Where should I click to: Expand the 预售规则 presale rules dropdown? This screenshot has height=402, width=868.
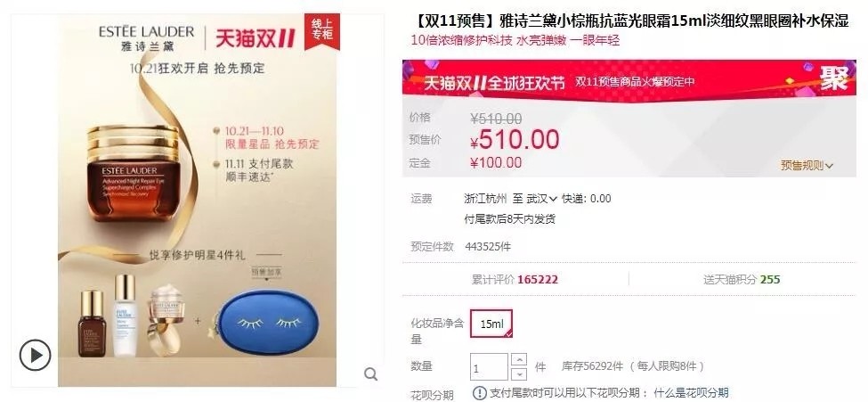(x=807, y=165)
